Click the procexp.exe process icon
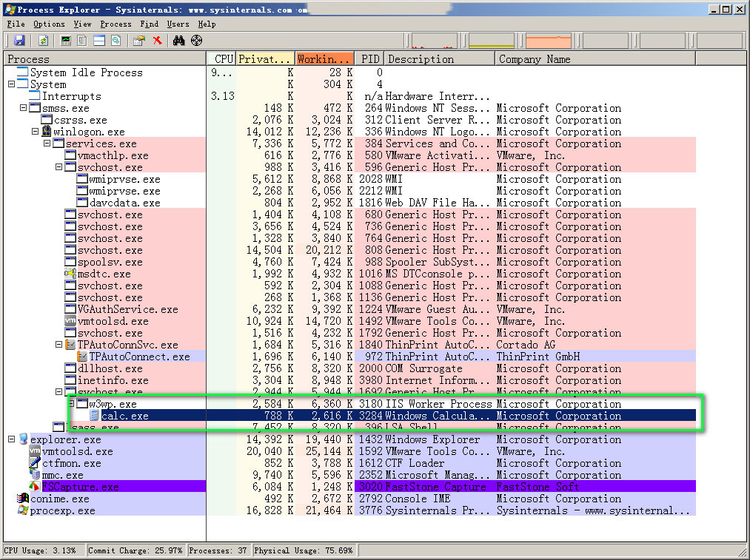The image size is (750, 560). (23, 510)
